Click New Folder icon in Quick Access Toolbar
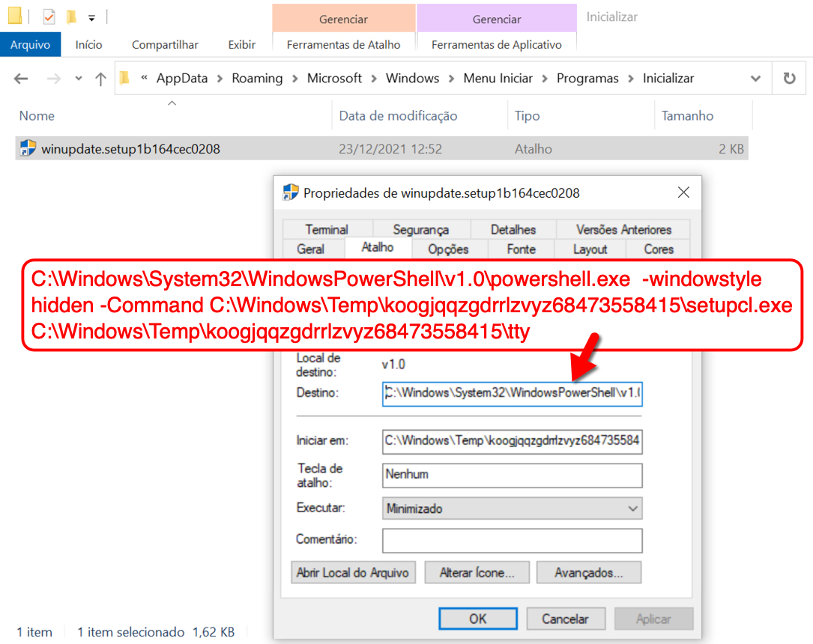The width and height of the screenshot is (813, 644). (71, 17)
